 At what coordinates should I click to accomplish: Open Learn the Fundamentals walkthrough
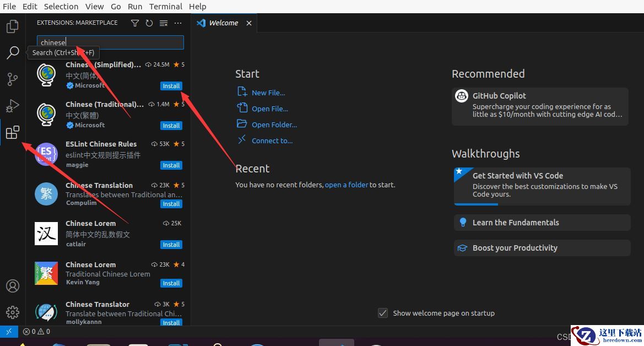click(542, 223)
